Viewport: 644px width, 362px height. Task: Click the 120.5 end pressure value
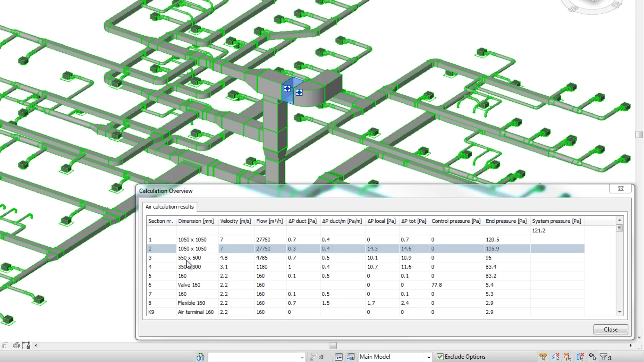pos(492,240)
